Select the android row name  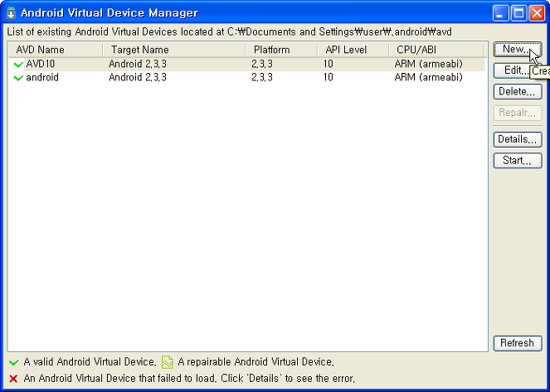42,77
